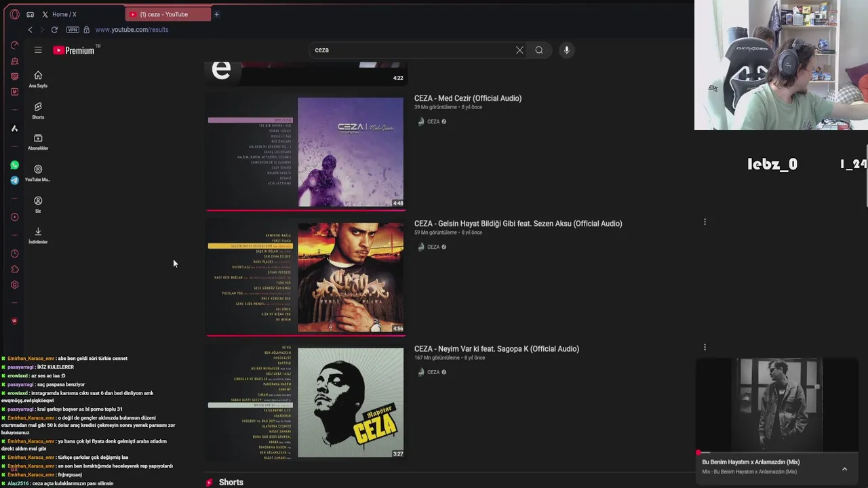The image size is (868, 488).
Task: Open CEZA channel under Gelsin Hayat
Action: coord(433,247)
